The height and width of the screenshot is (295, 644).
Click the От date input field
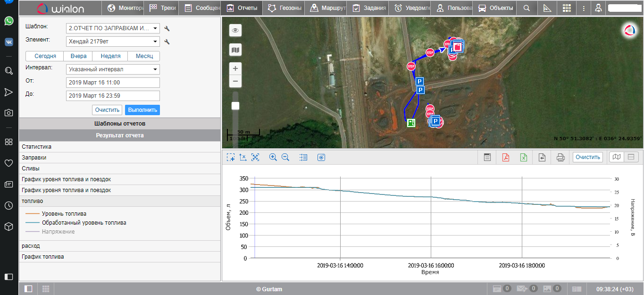[113, 83]
